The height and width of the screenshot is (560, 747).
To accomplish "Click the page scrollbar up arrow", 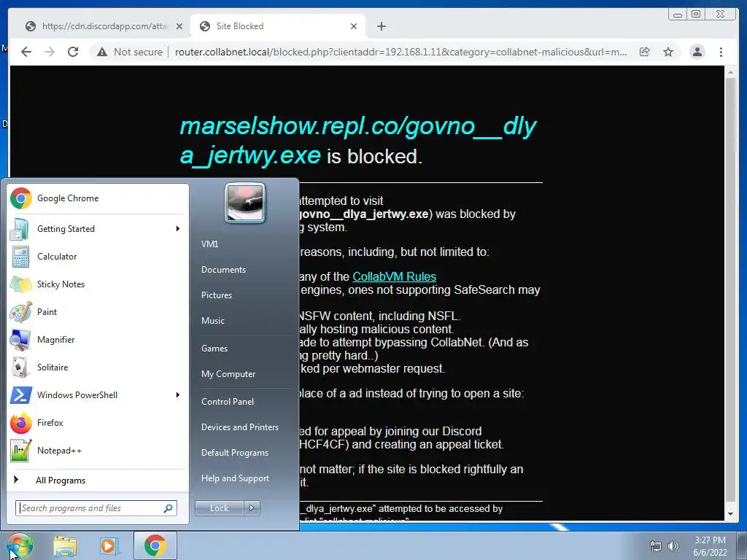I will [730, 72].
